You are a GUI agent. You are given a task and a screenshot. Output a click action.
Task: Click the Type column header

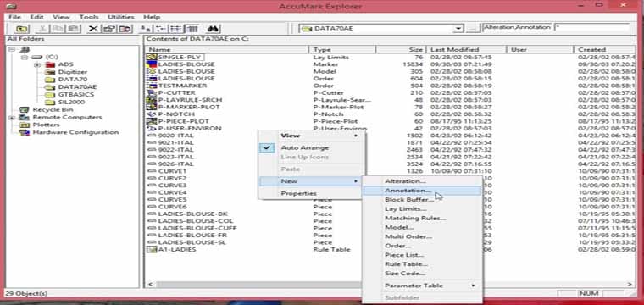coord(342,49)
